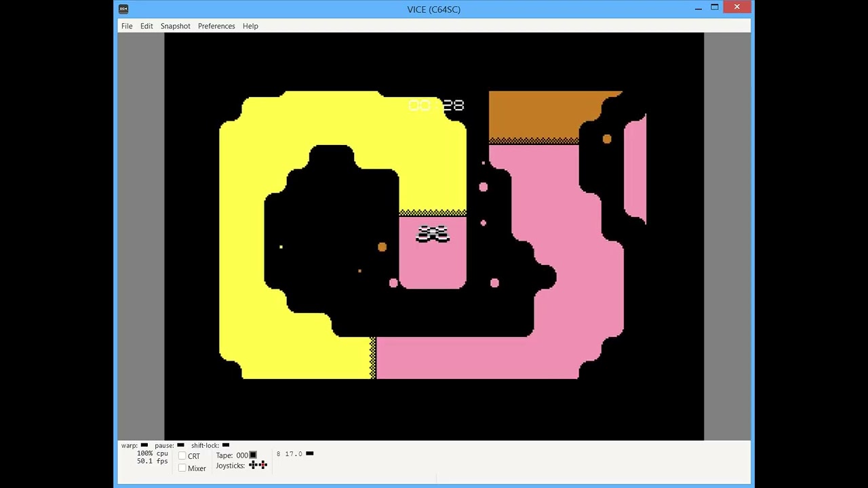Enable the Mixer checkbox
The height and width of the screenshot is (488, 868).
click(182, 468)
